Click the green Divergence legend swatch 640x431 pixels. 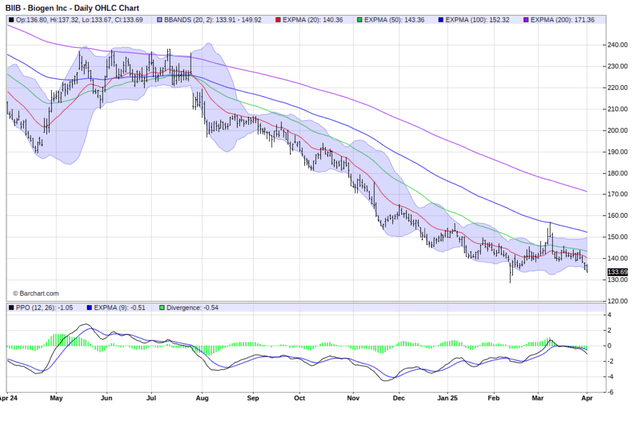[x=162, y=308]
